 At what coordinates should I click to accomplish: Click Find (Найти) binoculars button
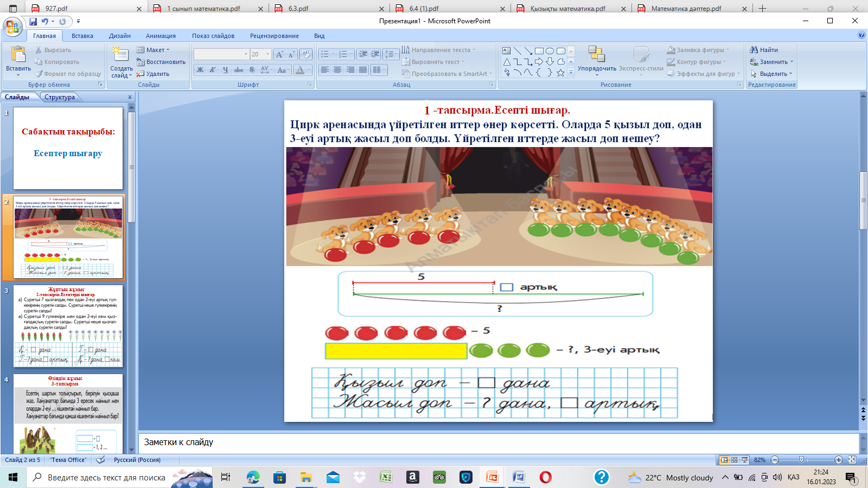(x=764, y=50)
